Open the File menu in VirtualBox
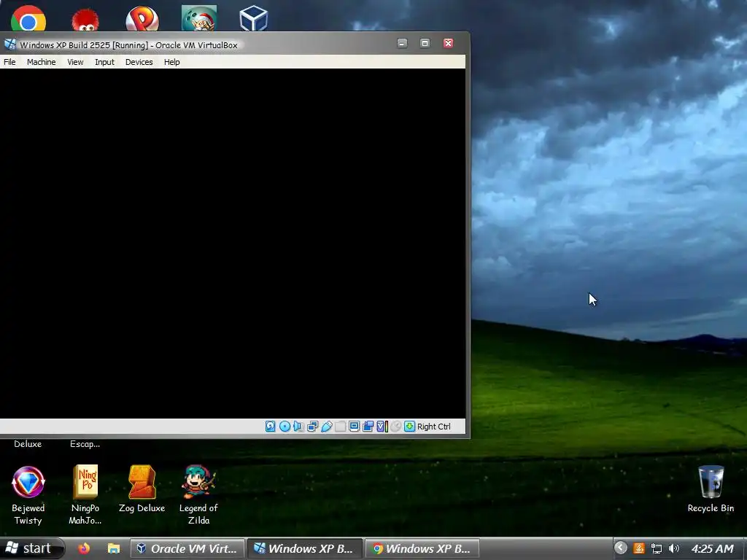747x560 pixels. [x=9, y=62]
